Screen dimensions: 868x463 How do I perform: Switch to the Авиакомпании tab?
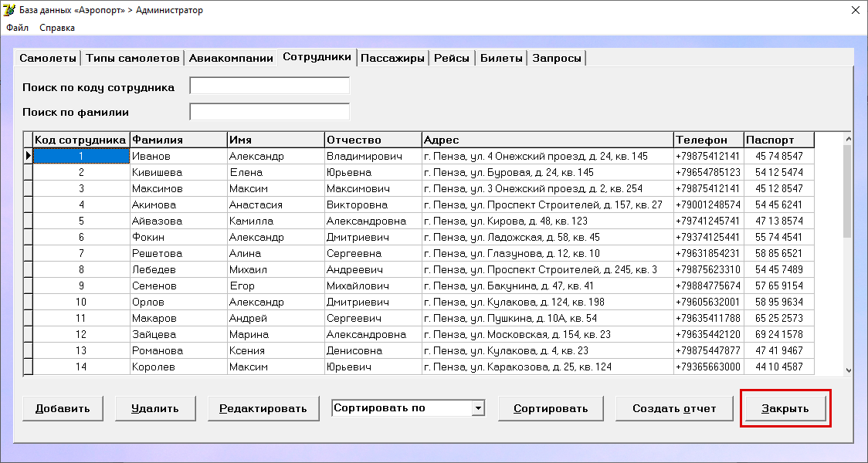click(231, 58)
